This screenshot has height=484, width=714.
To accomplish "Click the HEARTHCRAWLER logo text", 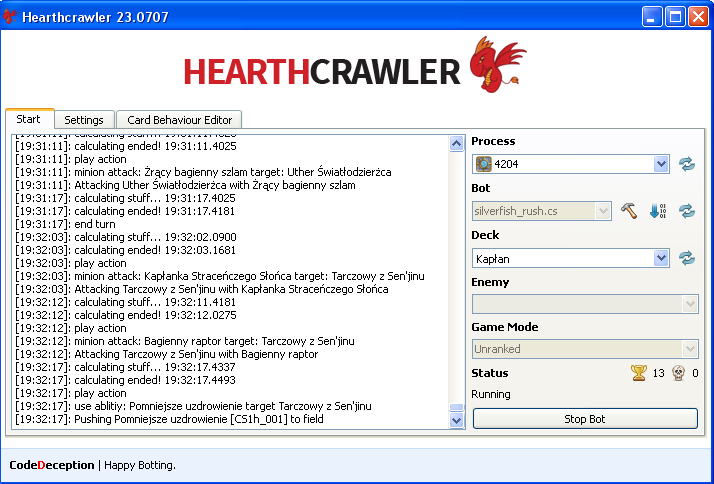I will tap(322, 71).
